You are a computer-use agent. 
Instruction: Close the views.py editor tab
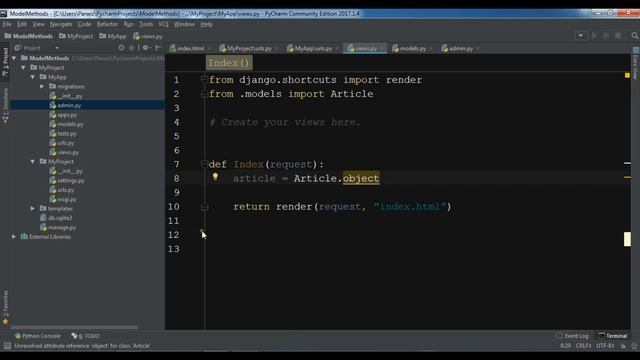tap(382, 49)
